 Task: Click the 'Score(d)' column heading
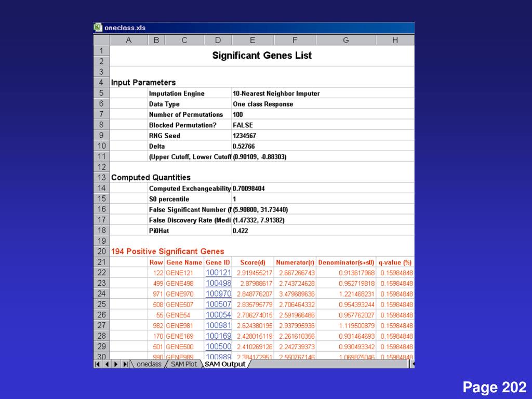(x=253, y=262)
